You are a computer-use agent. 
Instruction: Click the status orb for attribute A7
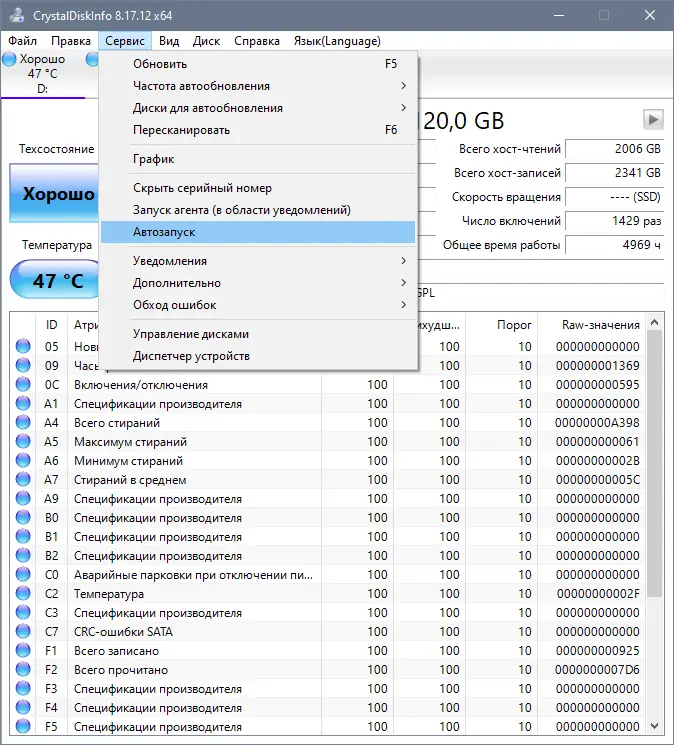point(23,479)
